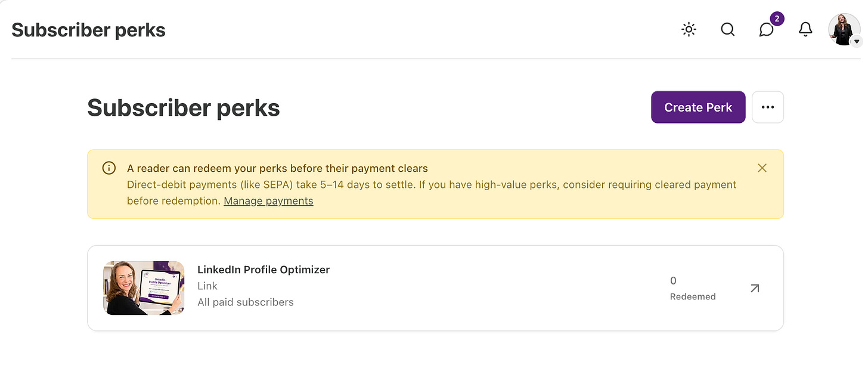Image resolution: width=868 pixels, height=365 pixels.
Task: Follow the Manage payments link
Action: (x=268, y=201)
